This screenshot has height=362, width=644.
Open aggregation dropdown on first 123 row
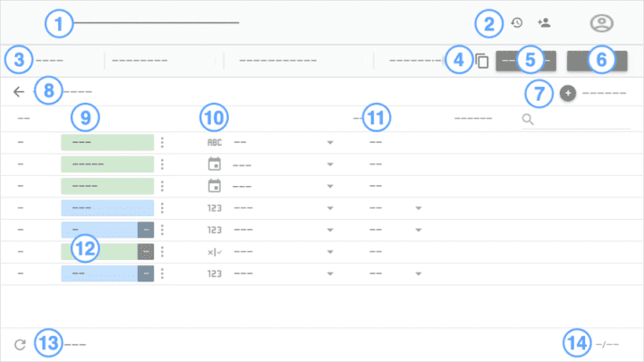419,208
